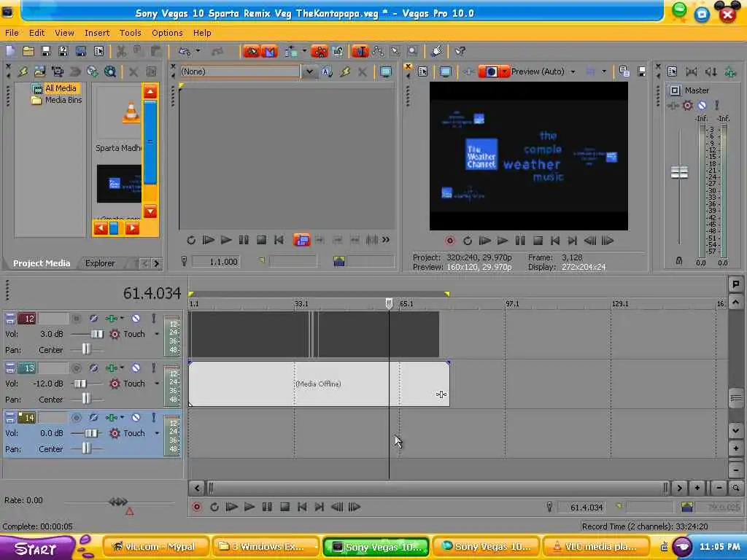
Task: Mute track 13
Action: pyautogui.click(x=136, y=367)
